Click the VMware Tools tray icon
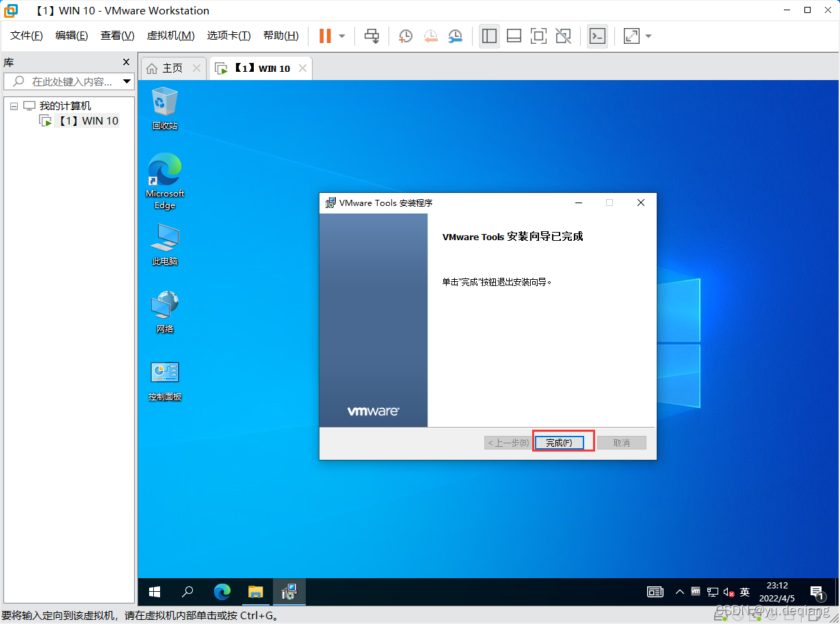Viewport: 840px width, 624px height. pos(696,591)
